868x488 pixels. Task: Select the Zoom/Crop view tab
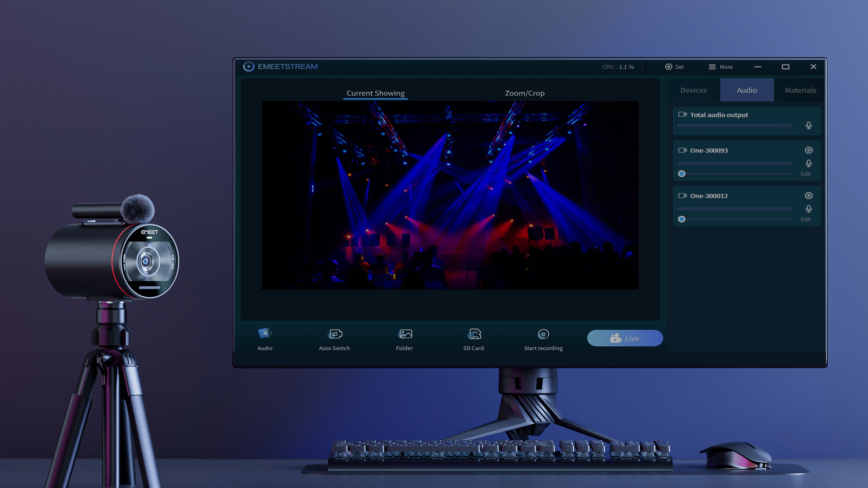[x=524, y=93]
